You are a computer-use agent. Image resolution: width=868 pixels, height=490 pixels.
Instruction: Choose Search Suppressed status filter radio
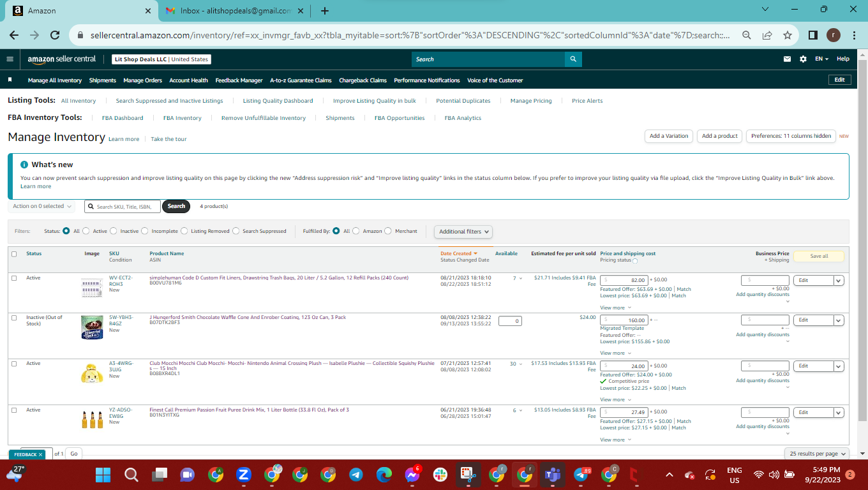236,231
